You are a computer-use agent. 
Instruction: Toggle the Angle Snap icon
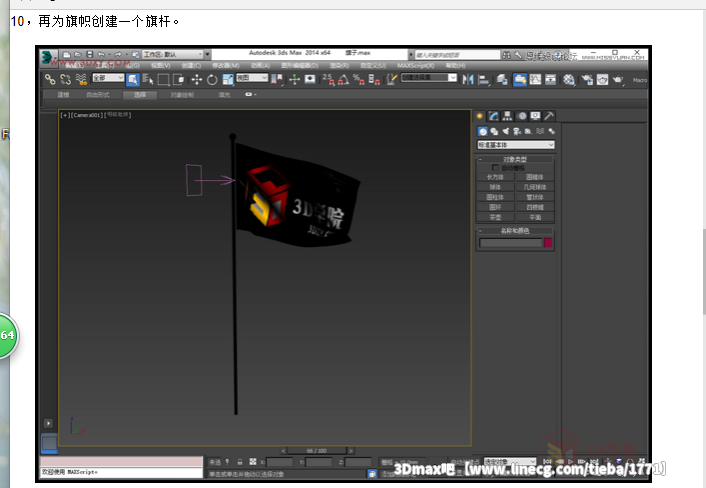[344, 80]
